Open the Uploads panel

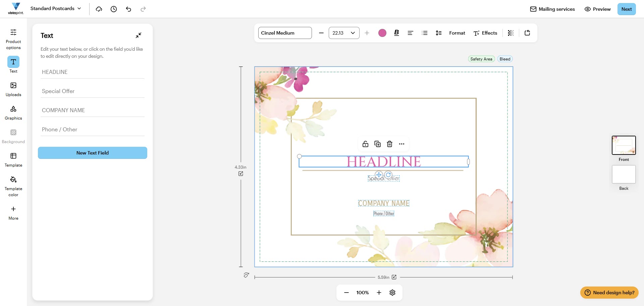pyautogui.click(x=13, y=89)
